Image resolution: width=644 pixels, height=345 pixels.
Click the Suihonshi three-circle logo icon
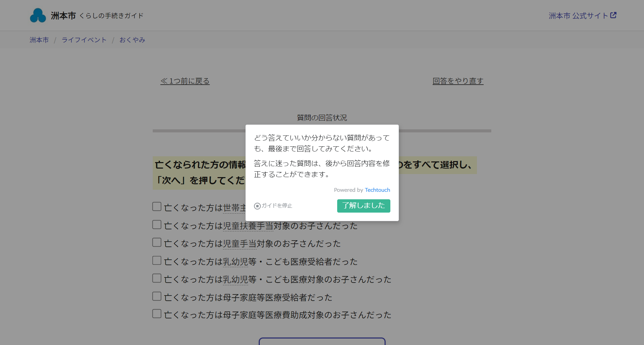coord(38,15)
